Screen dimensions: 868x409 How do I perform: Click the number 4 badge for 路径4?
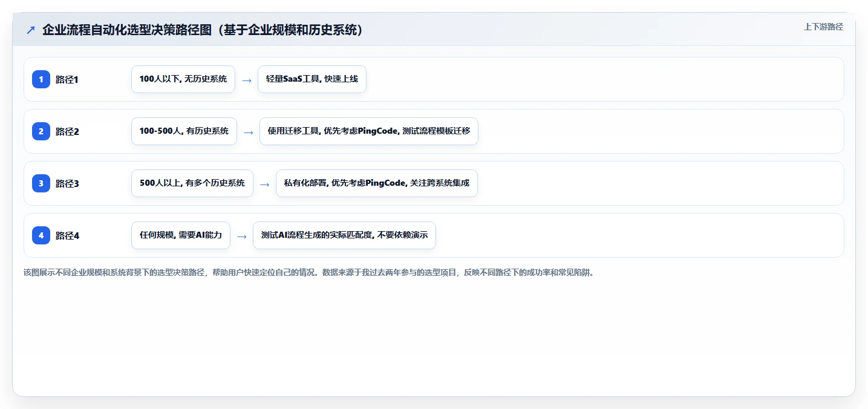point(41,235)
